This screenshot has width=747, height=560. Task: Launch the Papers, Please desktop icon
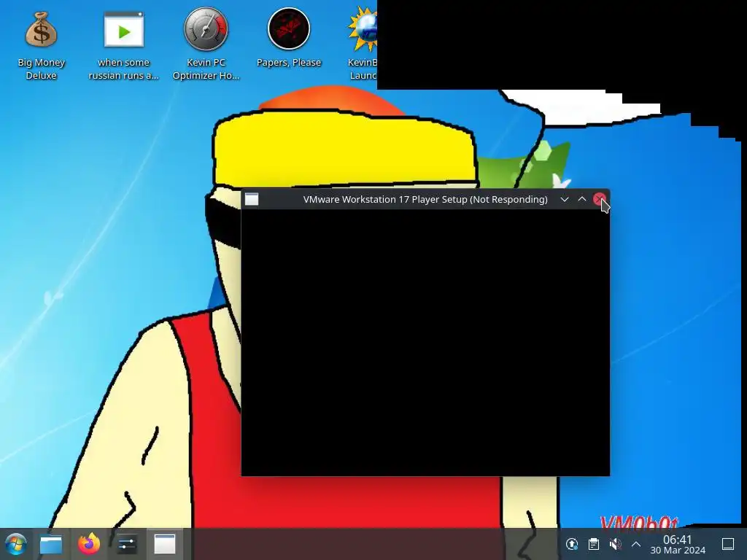[288, 38]
